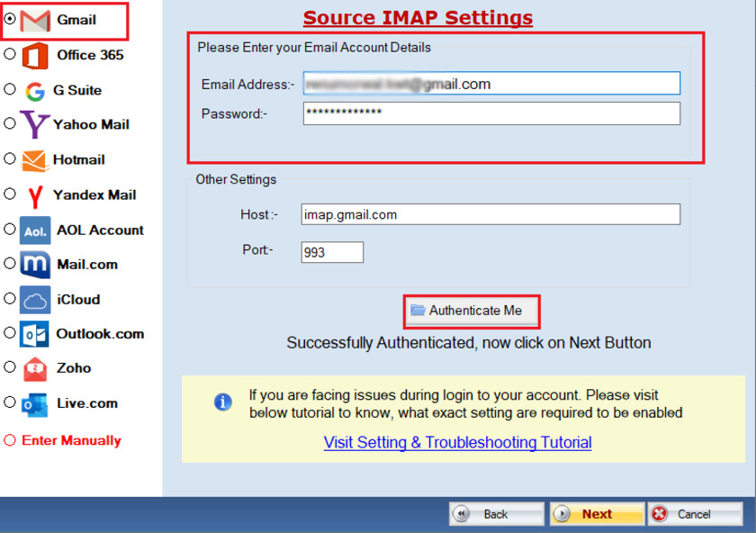Click the Port field showing 993
756x533 pixels.
click(332, 252)
